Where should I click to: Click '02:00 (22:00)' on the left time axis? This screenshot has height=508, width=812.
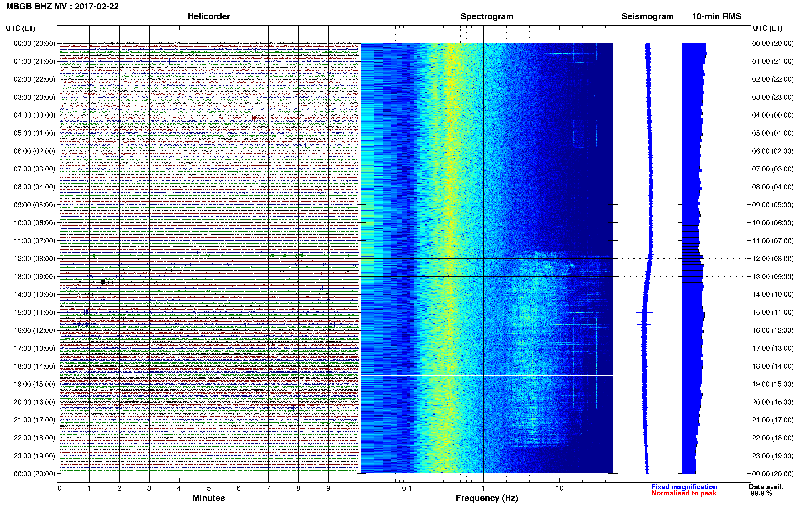point(34,79)
